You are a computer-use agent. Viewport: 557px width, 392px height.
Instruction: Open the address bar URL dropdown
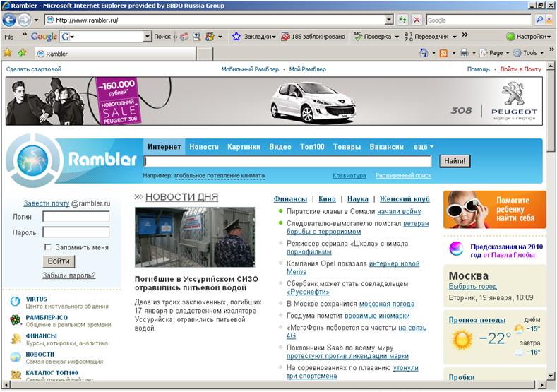click(389, 20)
